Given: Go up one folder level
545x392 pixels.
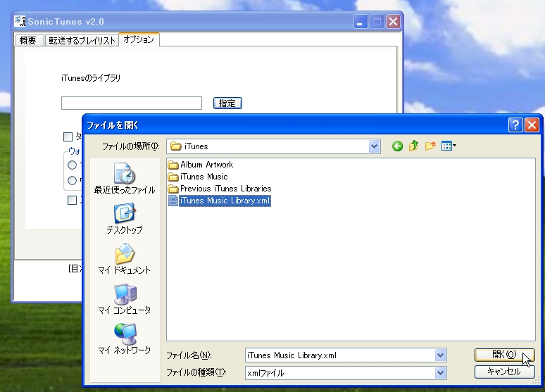Looking at the screenshot, I should tap(413, 146).
